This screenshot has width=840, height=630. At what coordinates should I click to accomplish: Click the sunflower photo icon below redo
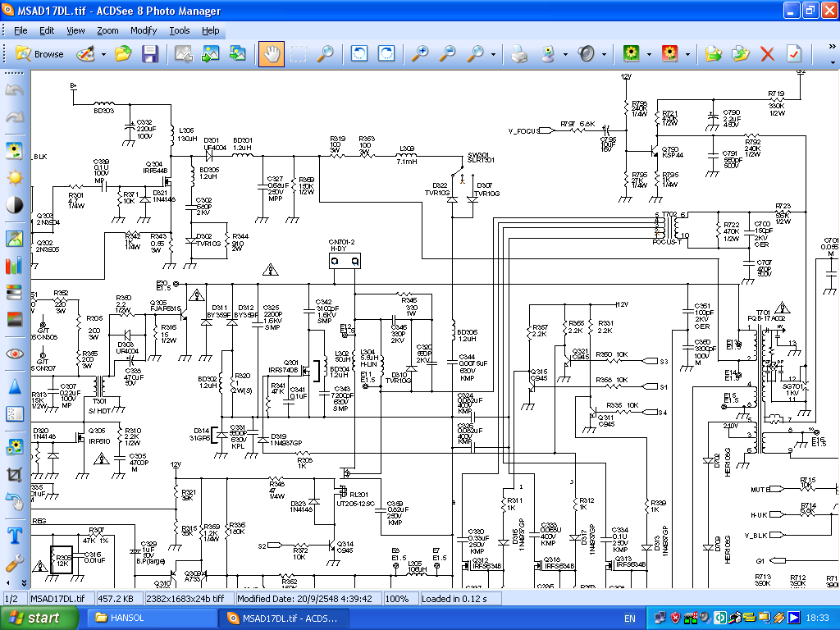coord(15,151)
